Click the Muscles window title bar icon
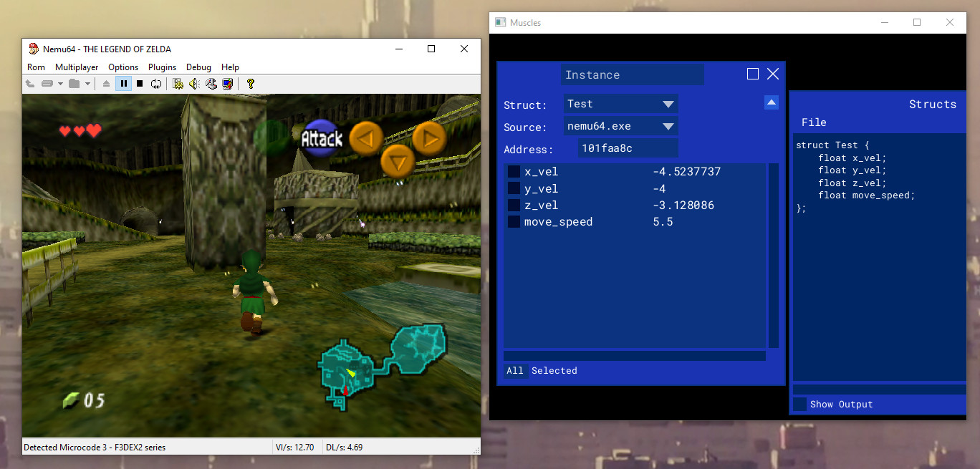The height and width of the screenshot is (469, 980). (x=501, y=22)
